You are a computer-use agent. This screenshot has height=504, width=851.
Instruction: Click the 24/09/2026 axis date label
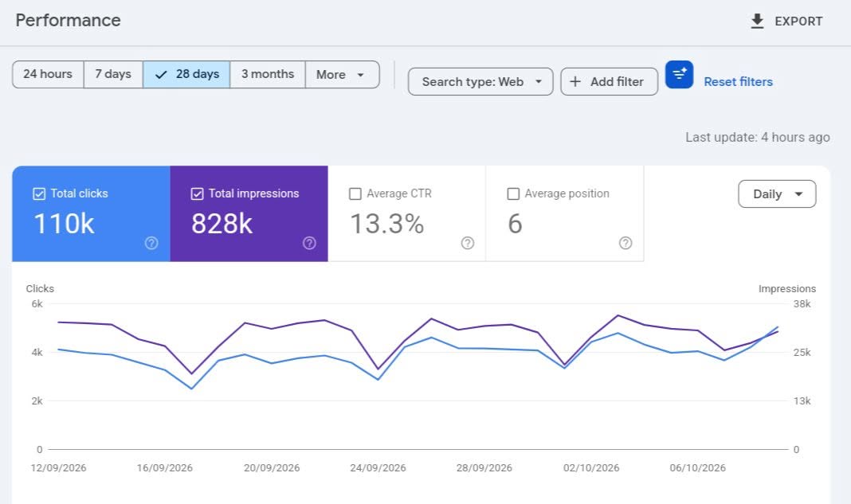378,467
